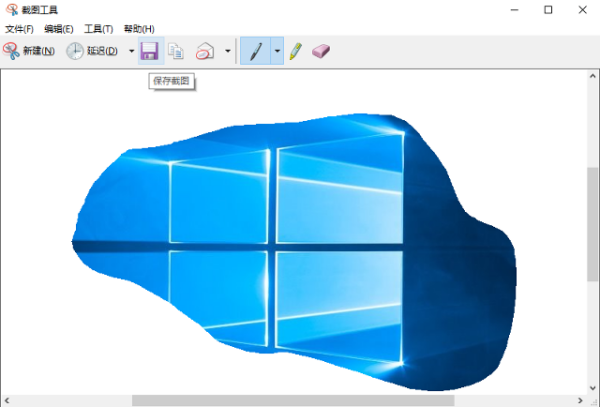Open the 帮助(H) menu
Viewport: 600px width, 407px height.
[x=139, y=29]
